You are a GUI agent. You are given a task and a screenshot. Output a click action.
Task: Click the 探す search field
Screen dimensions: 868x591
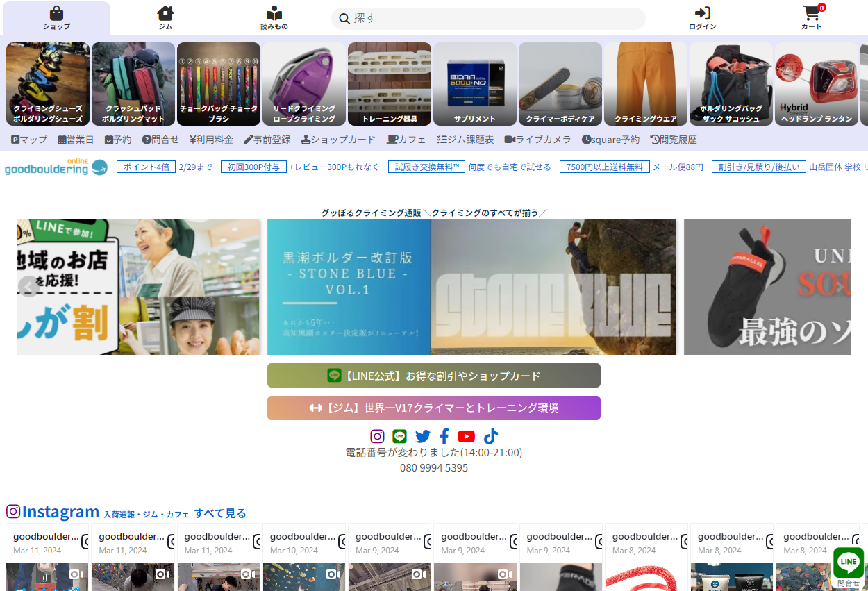tap(488, 18)
